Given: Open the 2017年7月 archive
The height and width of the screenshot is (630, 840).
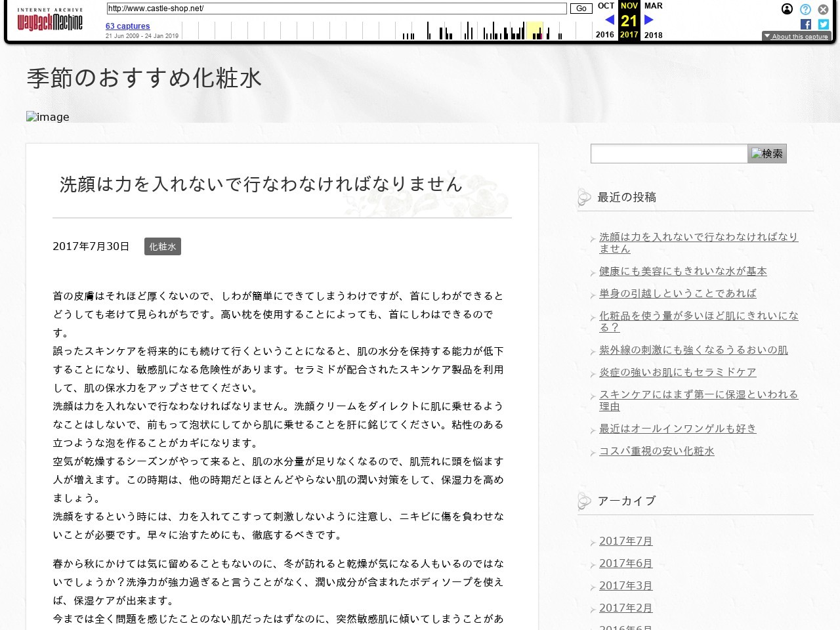Looking at the screenshot, I should (625, 541).
